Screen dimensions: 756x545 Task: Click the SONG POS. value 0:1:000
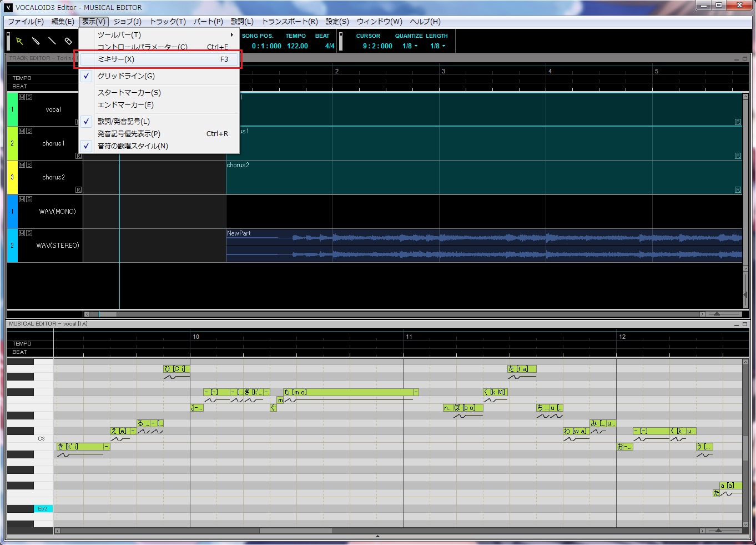pos(266,46)
